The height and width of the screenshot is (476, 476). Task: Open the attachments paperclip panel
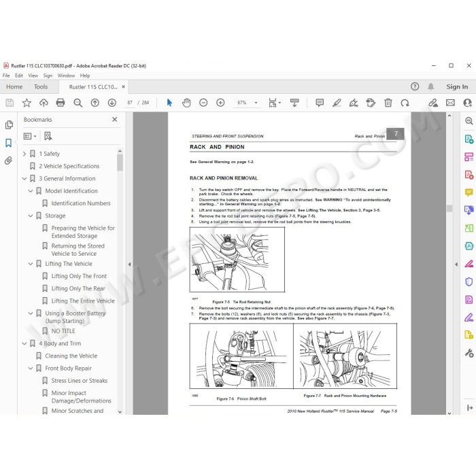click(x=8, y=160)
